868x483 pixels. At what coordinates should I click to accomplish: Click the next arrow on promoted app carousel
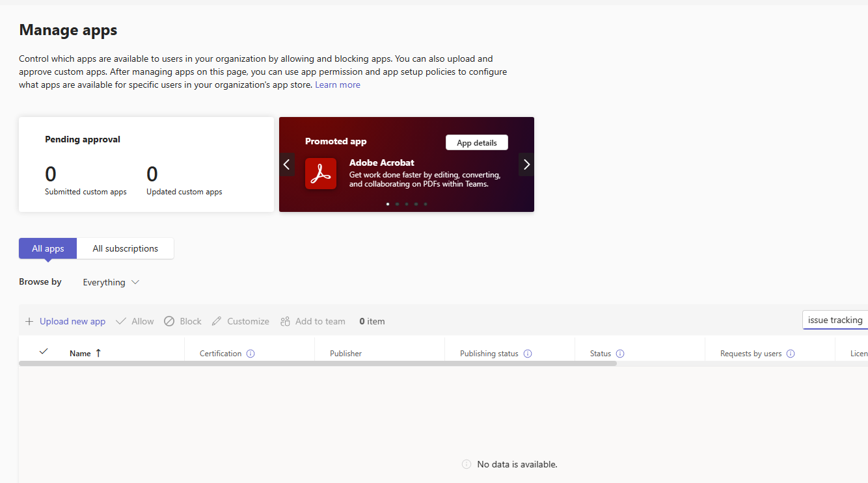526,164
